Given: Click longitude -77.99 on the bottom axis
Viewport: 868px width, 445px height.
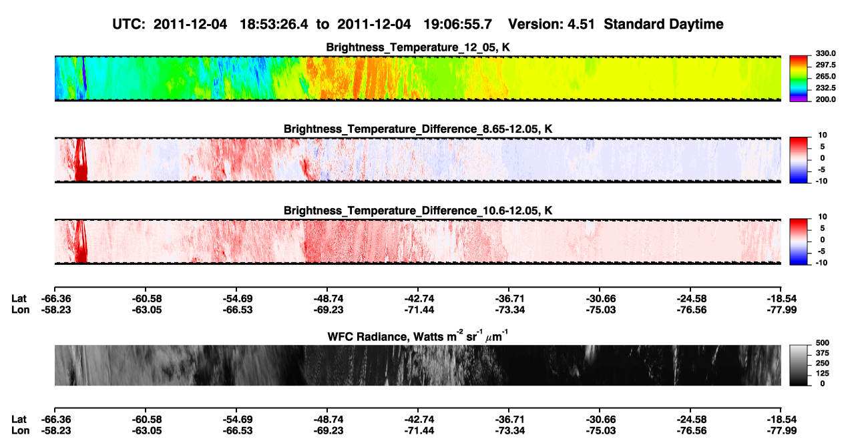Looking at the screenshot, I should tap(781, 430).
